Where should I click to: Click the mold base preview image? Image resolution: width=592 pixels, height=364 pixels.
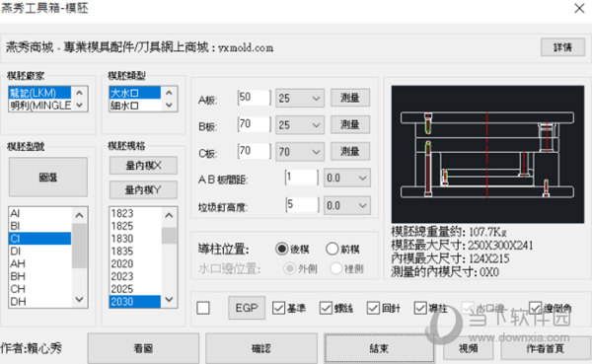[x=487, y=154]
